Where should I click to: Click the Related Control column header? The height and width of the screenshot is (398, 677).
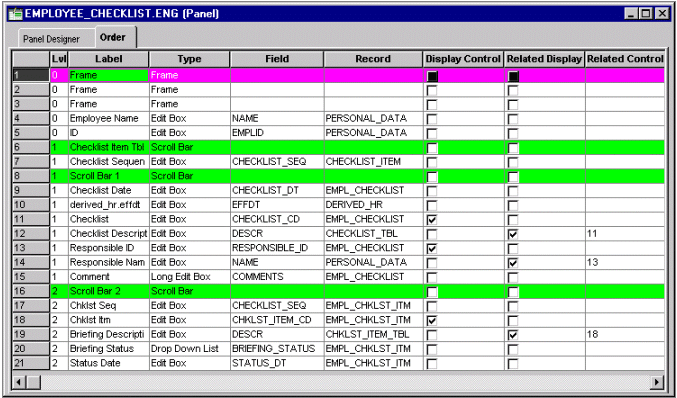625,59
